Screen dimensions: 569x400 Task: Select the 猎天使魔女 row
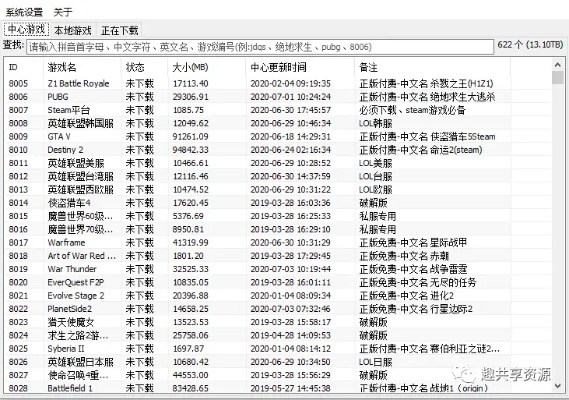click(278, 322)
